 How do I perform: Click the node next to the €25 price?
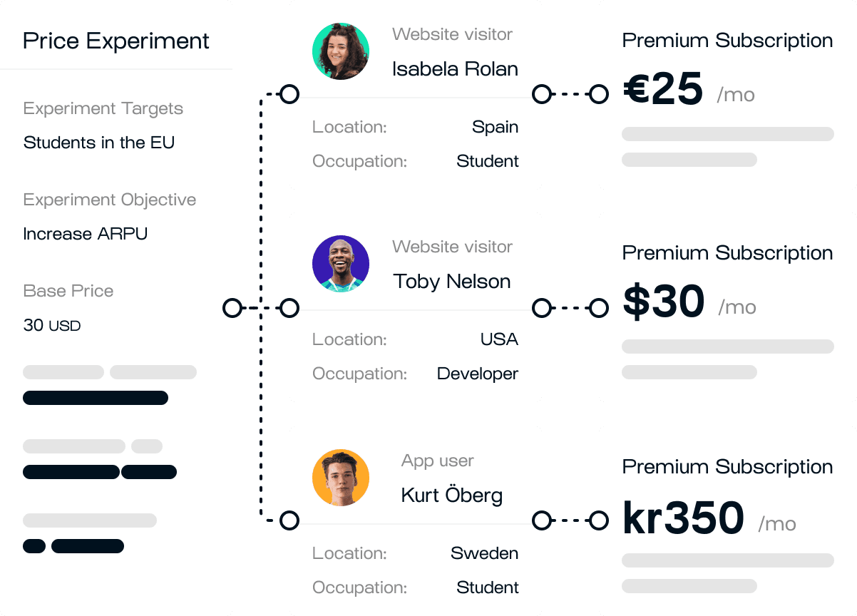pos(599,94)
